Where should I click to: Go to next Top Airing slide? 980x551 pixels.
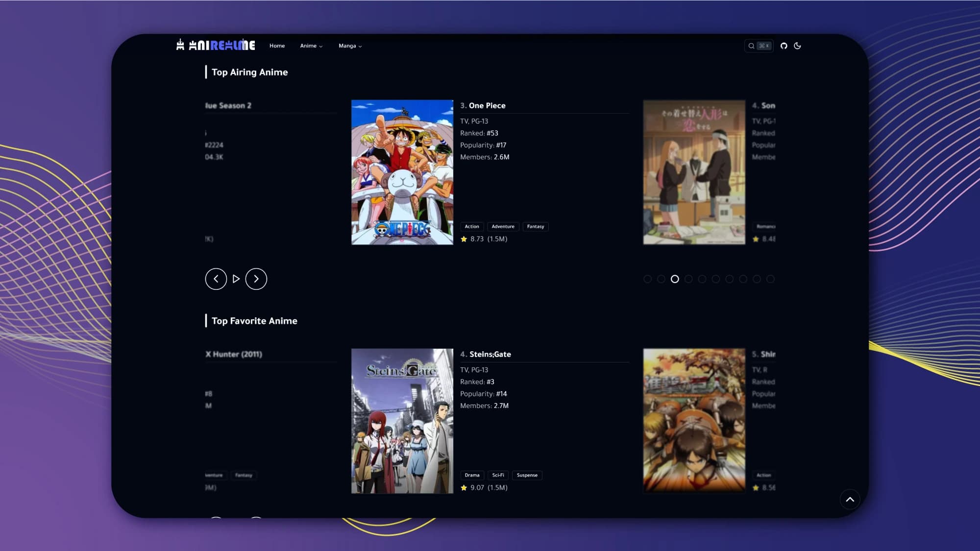click(x=256, y=279)
